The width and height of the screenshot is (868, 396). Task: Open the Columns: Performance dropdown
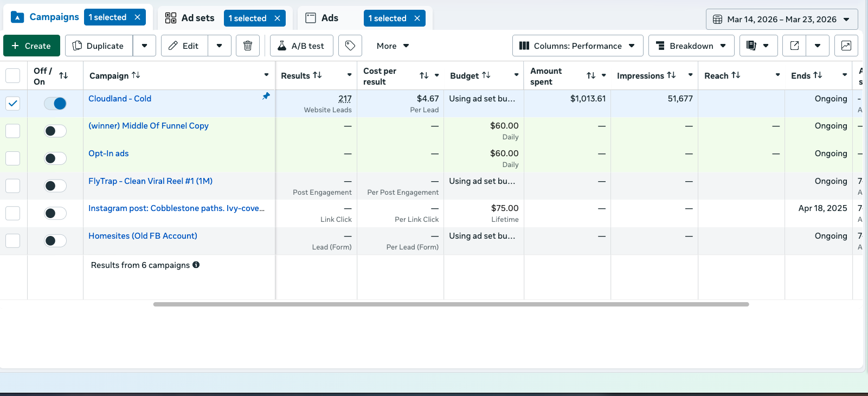coord(578,46)
